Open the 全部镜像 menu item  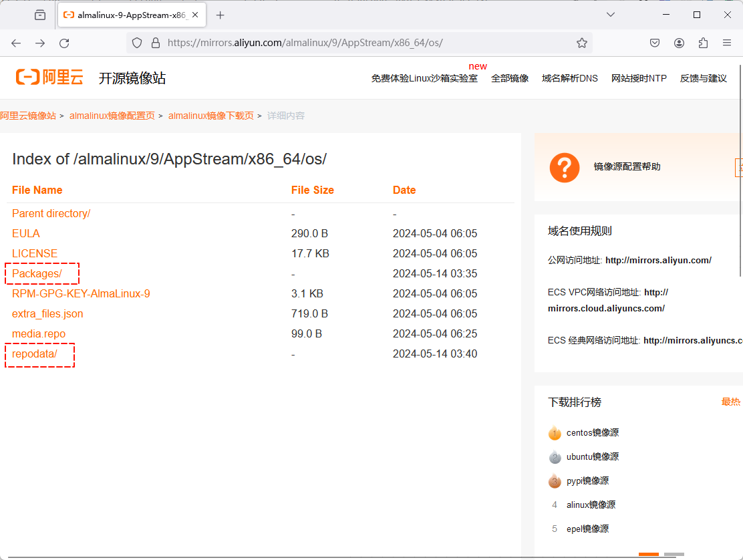tap(509, 78)
